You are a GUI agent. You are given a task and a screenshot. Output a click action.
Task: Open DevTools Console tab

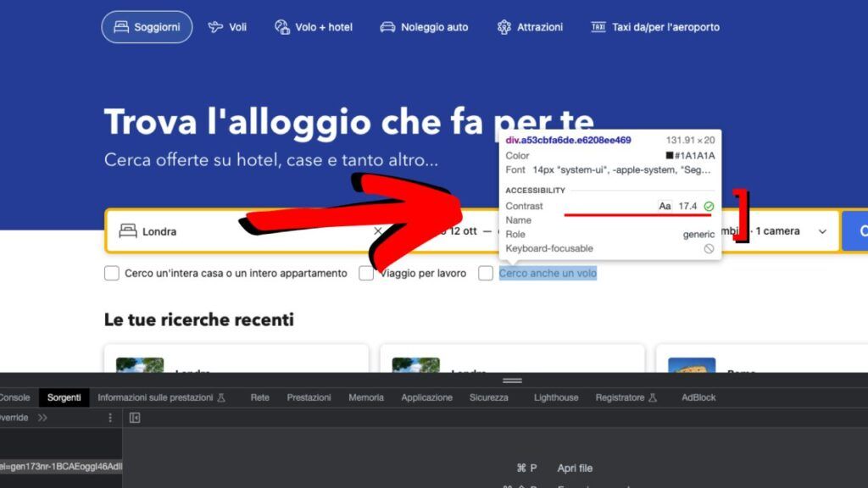(14, 398)
